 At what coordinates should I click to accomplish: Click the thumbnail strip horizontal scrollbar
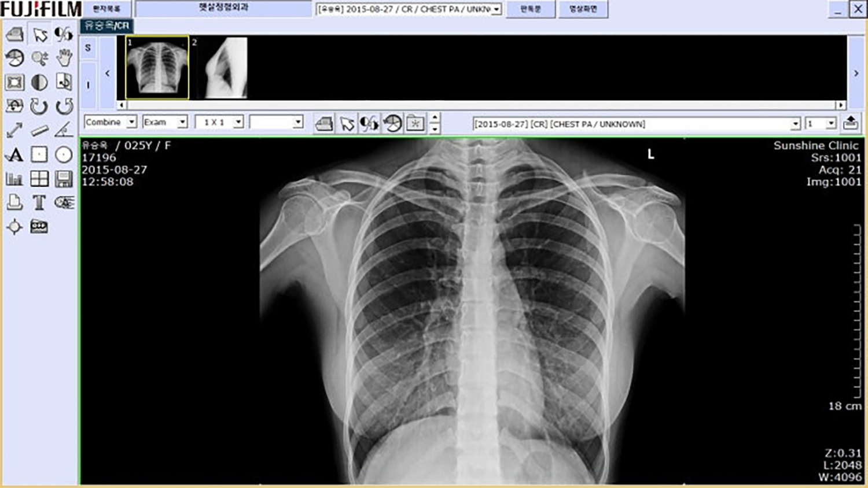coord(480,105)
